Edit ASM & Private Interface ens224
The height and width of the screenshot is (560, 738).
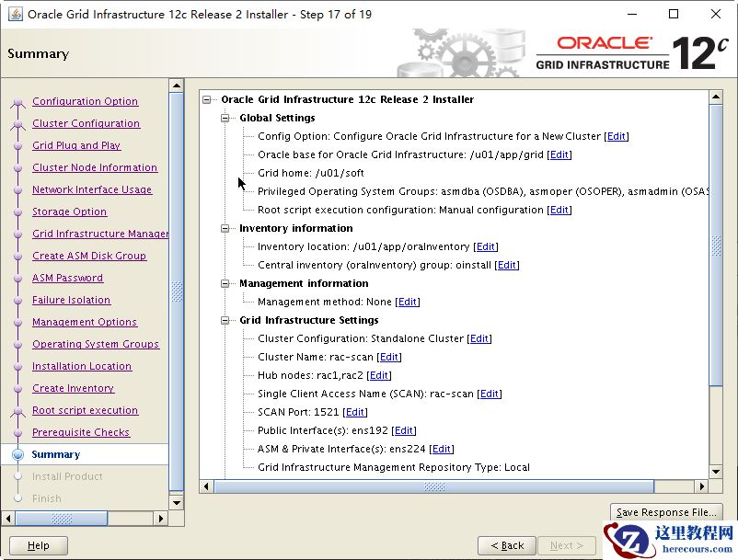pyautogui.click(x=442, y=449)
